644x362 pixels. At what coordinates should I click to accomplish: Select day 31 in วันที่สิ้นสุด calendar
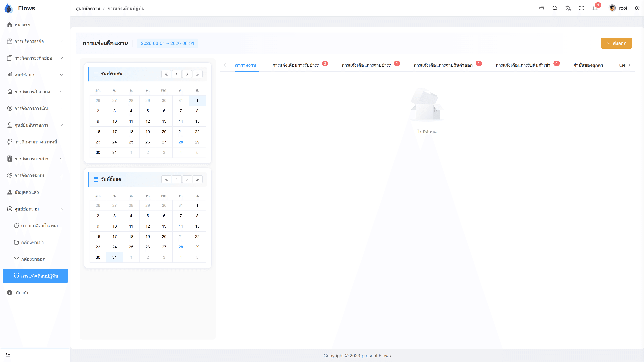(115, 257)
